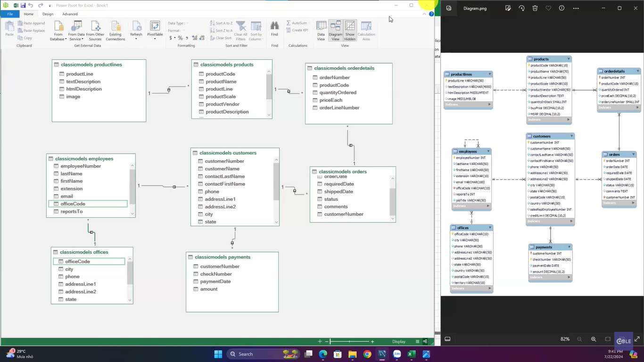
Task: Rotate the image in Photos window
Action: coord(521,8)
